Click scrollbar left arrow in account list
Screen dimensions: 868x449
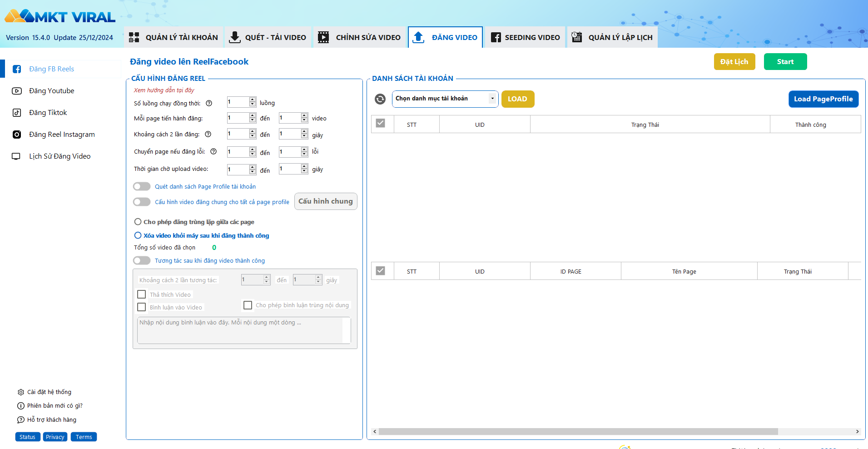(x=375, y=432)
